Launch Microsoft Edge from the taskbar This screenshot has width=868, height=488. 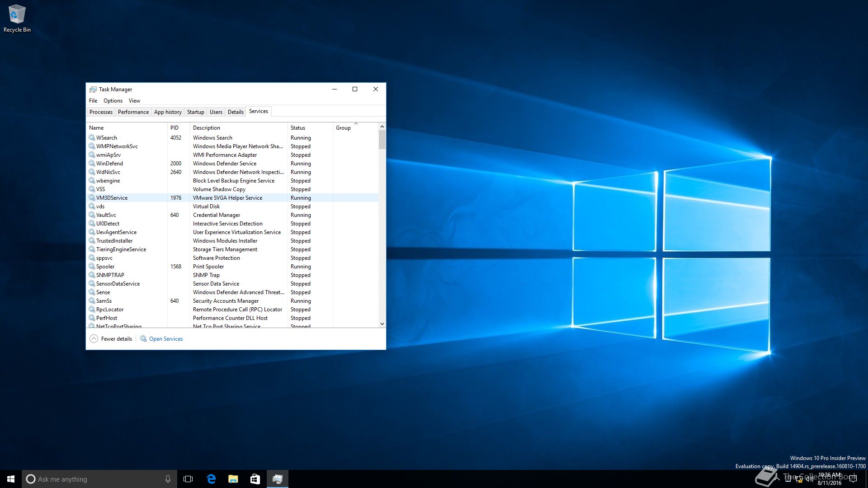tap(211, 479)
